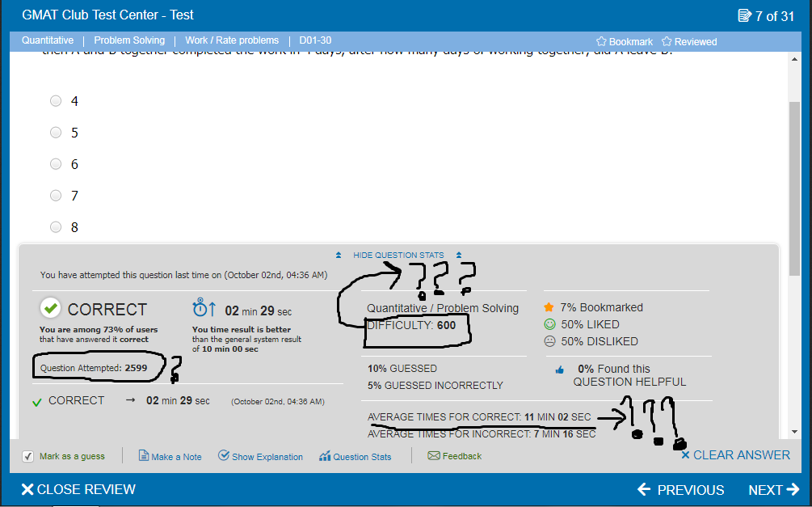Click CLEAR ANSWER button
Viewport: 812px width, 507px height.
click(x=735, y=455)
